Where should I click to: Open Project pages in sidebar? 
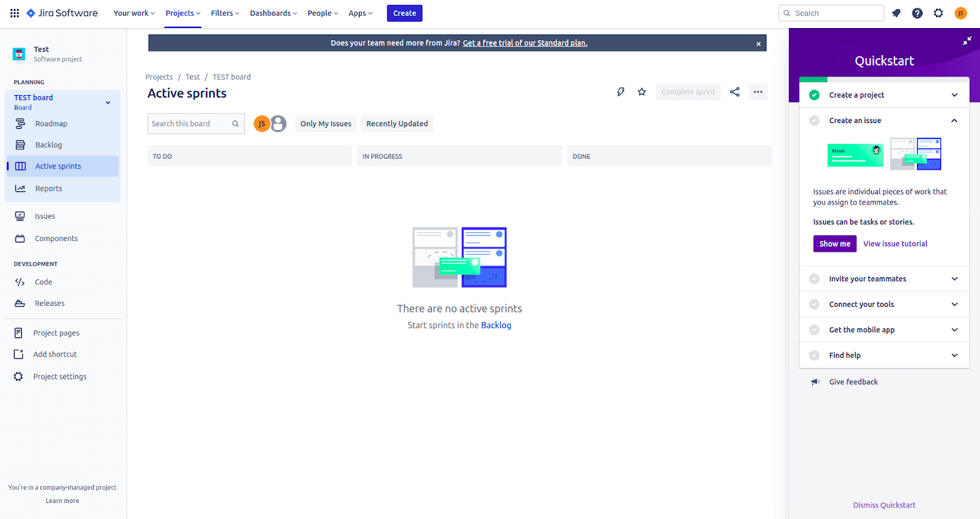pos(62,333)
